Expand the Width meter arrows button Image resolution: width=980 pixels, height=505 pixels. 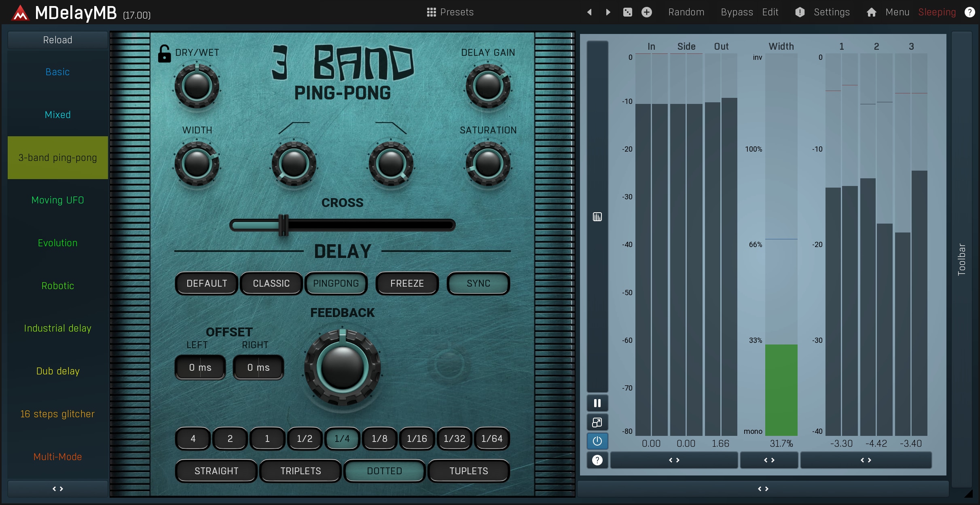pyautogui.click(x=769, y=460)
